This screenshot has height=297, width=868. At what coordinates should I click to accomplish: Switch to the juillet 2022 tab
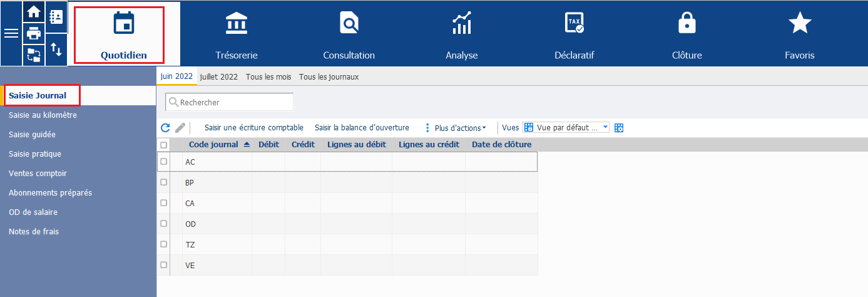pyautogui.click(x=219, y=77)
